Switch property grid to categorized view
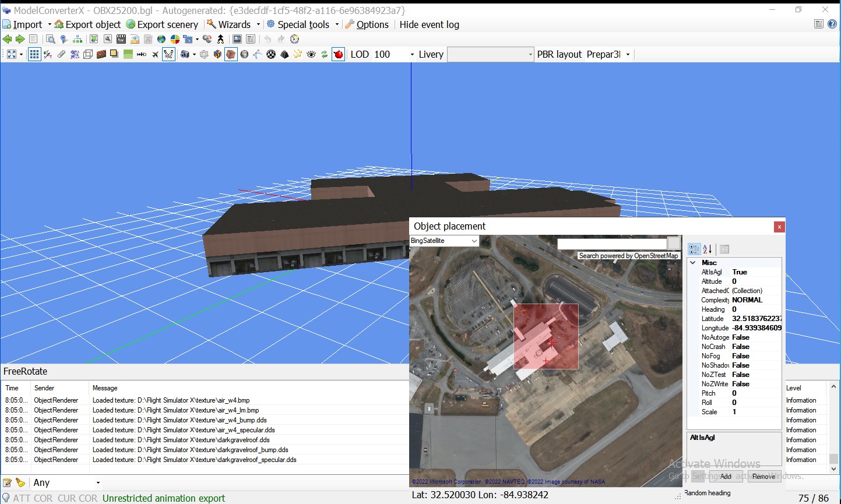841x504 pixels. (694, 249)
